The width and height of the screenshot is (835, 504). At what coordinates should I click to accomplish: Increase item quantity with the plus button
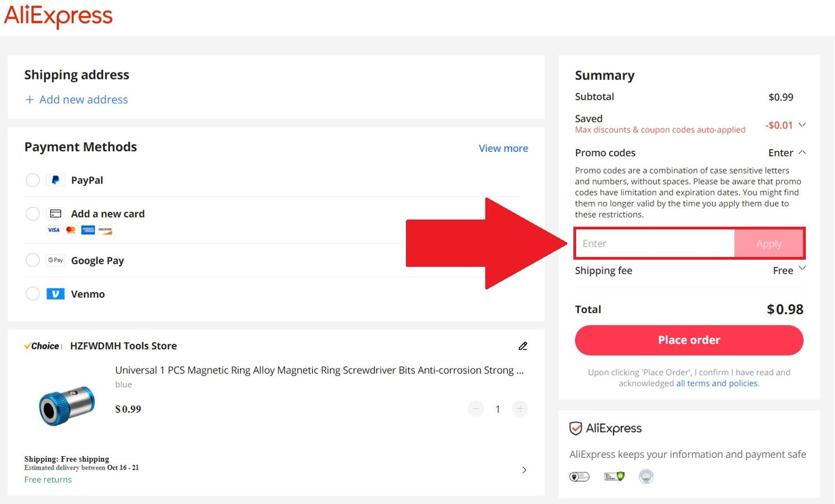[520, 409]
